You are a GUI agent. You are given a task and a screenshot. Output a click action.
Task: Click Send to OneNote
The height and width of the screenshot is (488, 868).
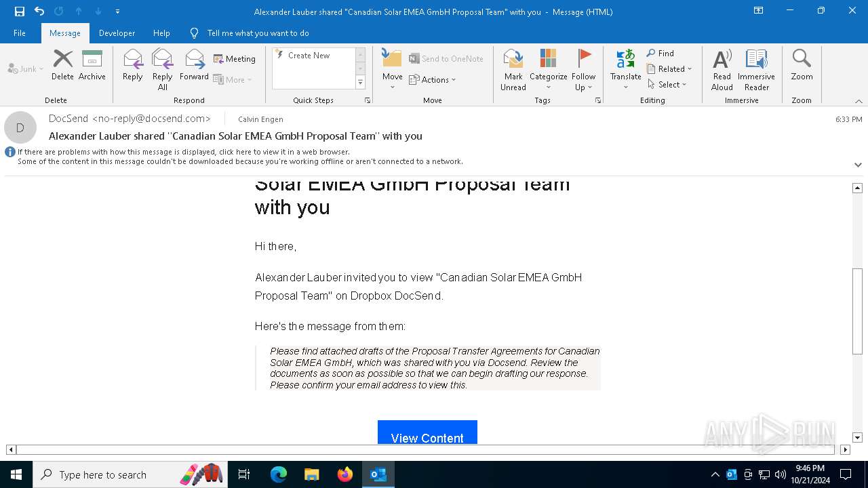(x=446, y=59)
